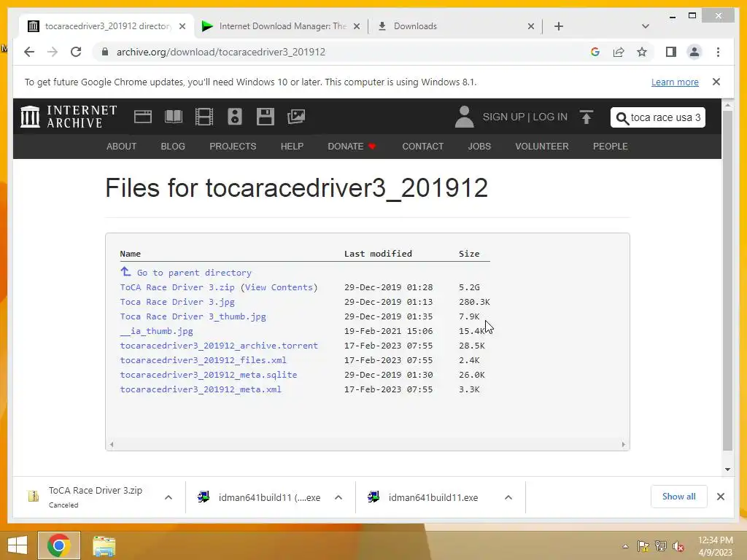Share this page icon
The height and width of the screenshot is (560, 747).
pos(619,52)
